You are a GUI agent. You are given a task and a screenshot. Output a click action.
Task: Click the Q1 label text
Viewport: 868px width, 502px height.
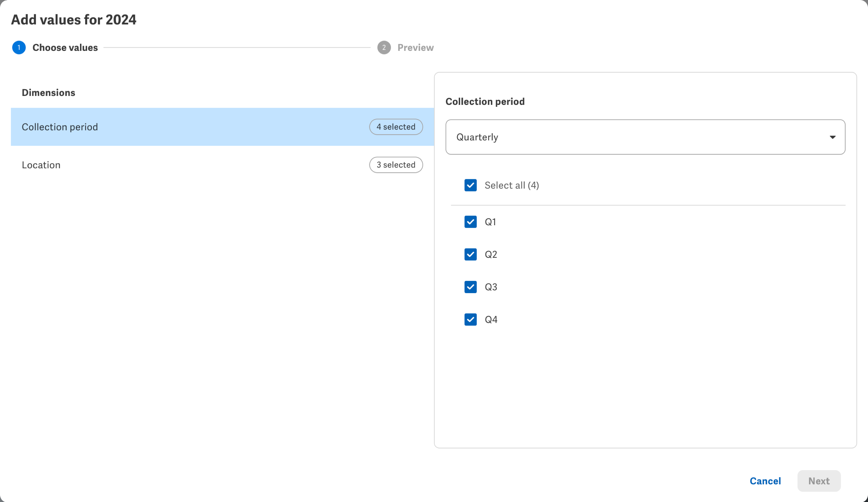tap(490, 222)
